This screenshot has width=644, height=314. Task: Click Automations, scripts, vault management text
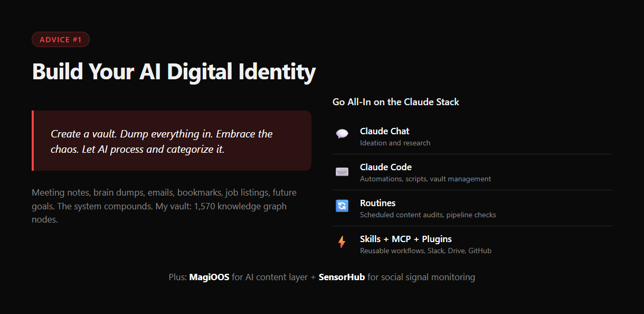coord(425,179)
